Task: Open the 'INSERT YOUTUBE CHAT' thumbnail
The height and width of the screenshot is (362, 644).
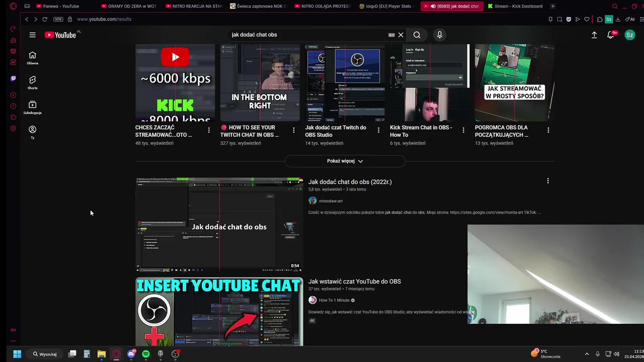Action: (x=219, y=312)
